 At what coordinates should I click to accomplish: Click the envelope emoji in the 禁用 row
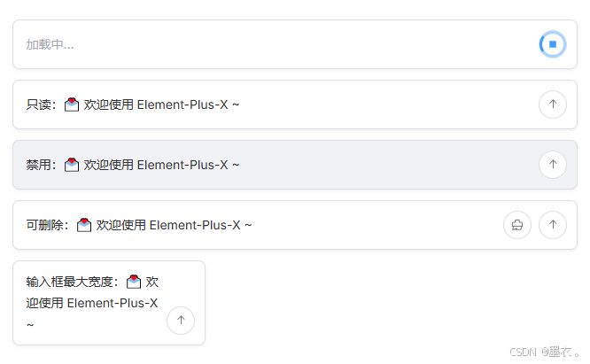click(73, 165)
